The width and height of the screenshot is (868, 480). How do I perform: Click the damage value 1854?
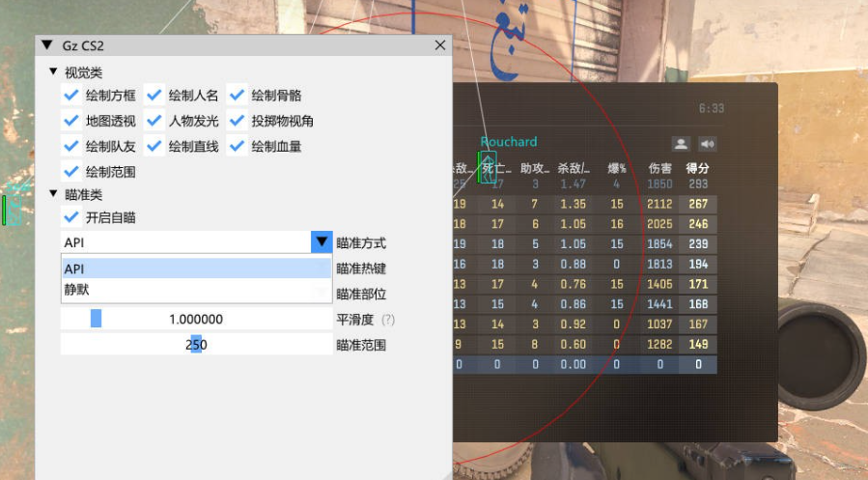click(659, 244)
